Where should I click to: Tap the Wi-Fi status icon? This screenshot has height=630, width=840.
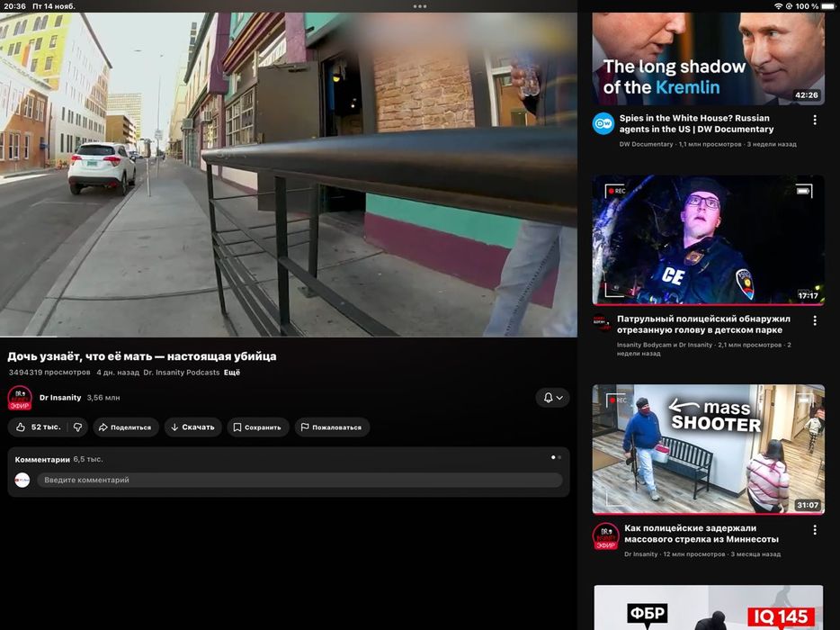click(778, 6)
